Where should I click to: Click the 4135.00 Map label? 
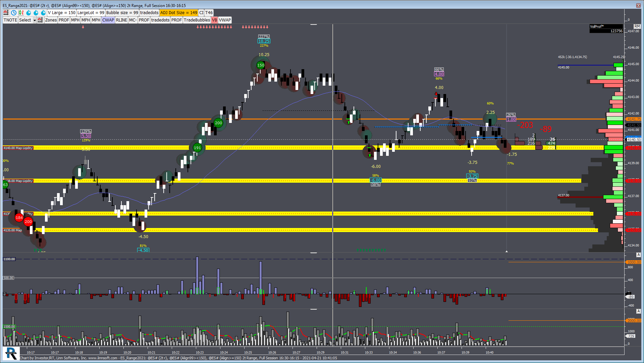click(13, 230)
